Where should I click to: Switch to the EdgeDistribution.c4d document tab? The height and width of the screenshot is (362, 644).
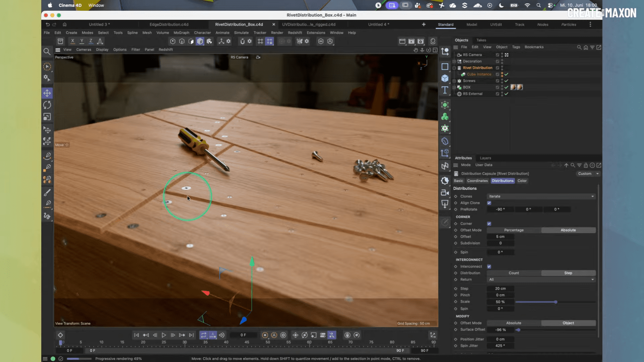point(169,24)
